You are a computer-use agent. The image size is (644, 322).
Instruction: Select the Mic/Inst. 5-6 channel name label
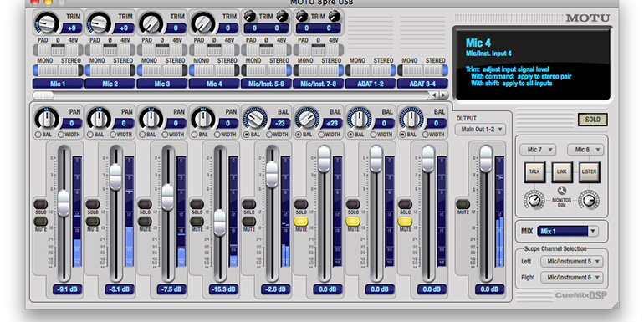[x=267, y=84]
